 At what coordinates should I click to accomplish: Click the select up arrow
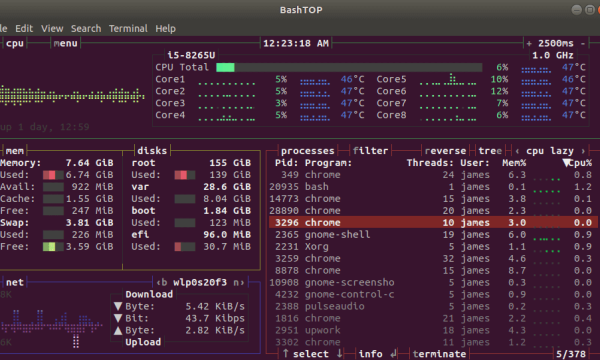pos(285,353)
